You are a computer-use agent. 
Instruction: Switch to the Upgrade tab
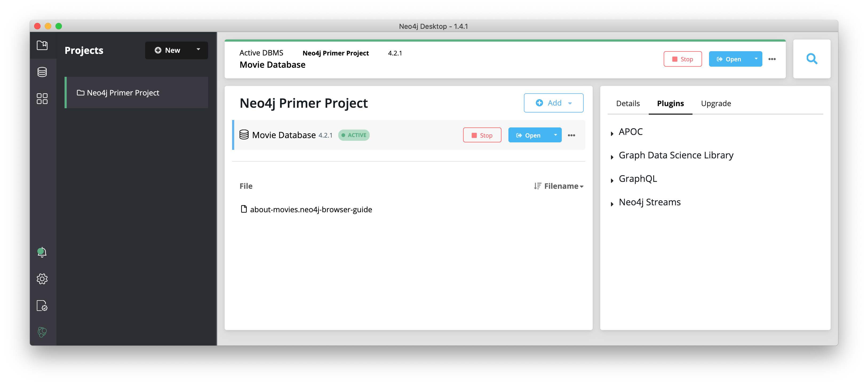tap(716, 103)
